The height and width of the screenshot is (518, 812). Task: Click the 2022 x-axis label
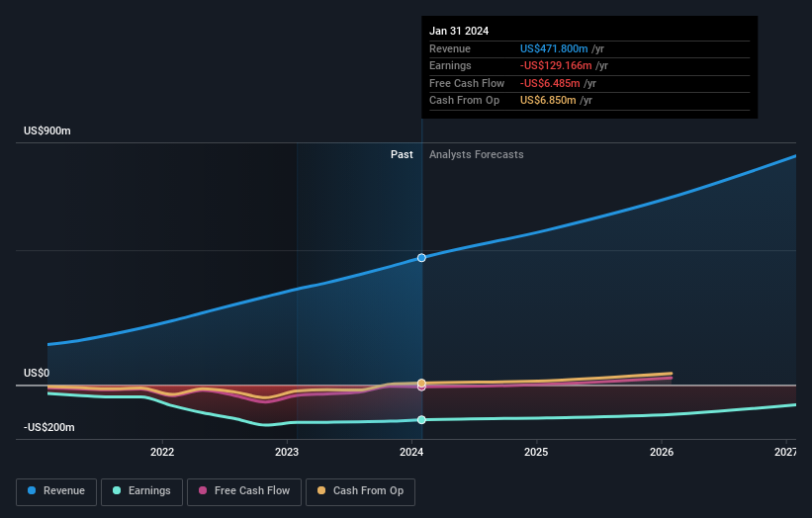(162, 452)
